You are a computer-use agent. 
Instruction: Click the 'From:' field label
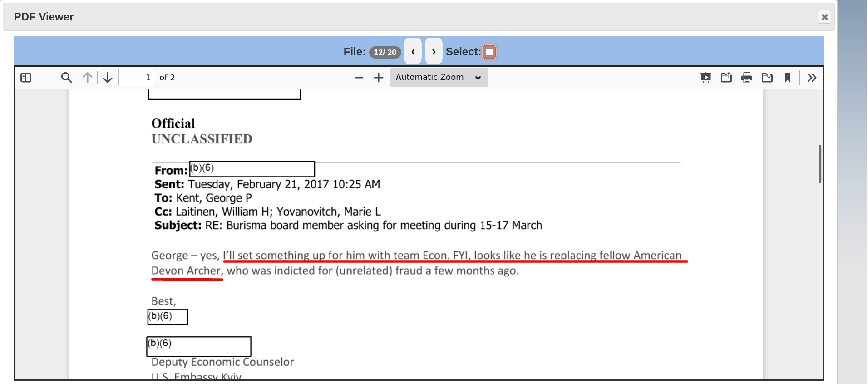171,171
